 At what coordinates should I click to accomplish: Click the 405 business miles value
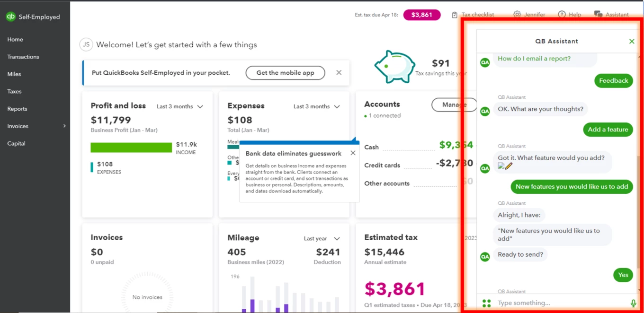pyautogui.click(x=237, y=252)
